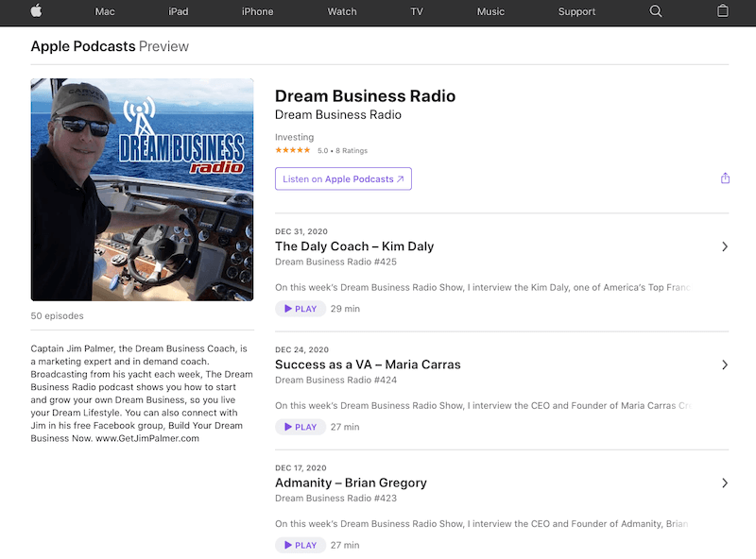Open the Support page from the menu
Viewport: 756px width, 559px height.
tap(576, 12)
